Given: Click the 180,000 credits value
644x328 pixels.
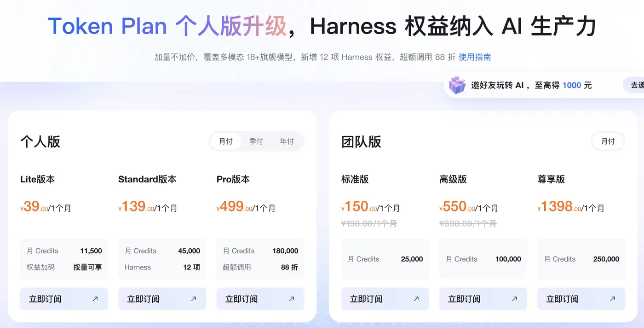Looking at the screenshot, I should [285, 251].
